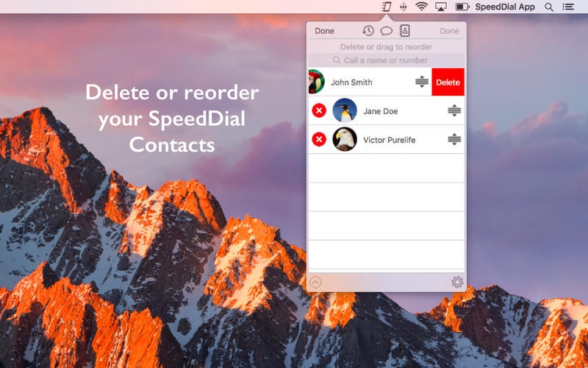This screenshot has height=368, width=588.
Task: Click the Call a name or number field
Action: click(387, 60)
